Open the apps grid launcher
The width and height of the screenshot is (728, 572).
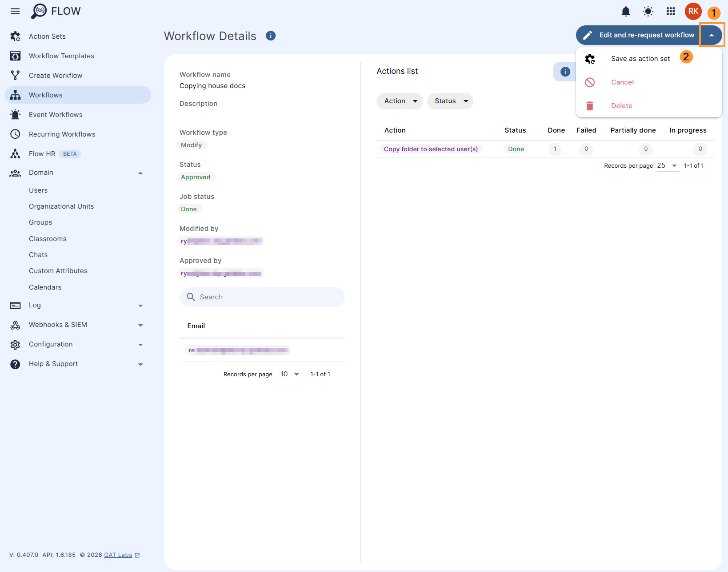click(x=671, y=12)
